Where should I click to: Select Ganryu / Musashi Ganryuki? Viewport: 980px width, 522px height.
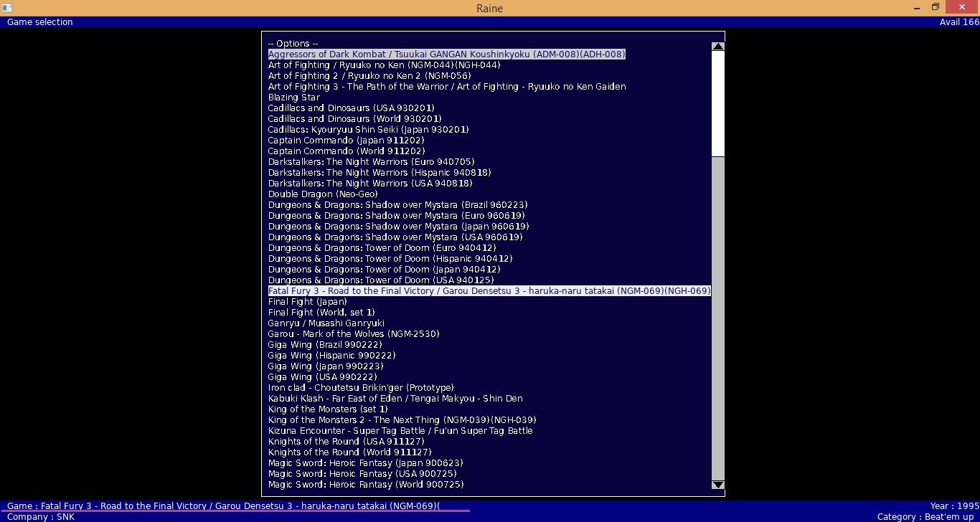click(x=326, y=323)
